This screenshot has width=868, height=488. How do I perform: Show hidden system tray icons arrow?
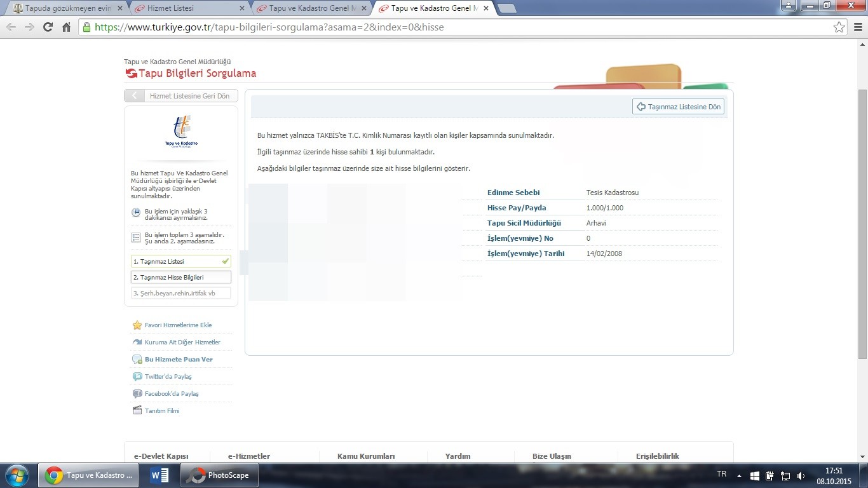(x=739, y=475)
